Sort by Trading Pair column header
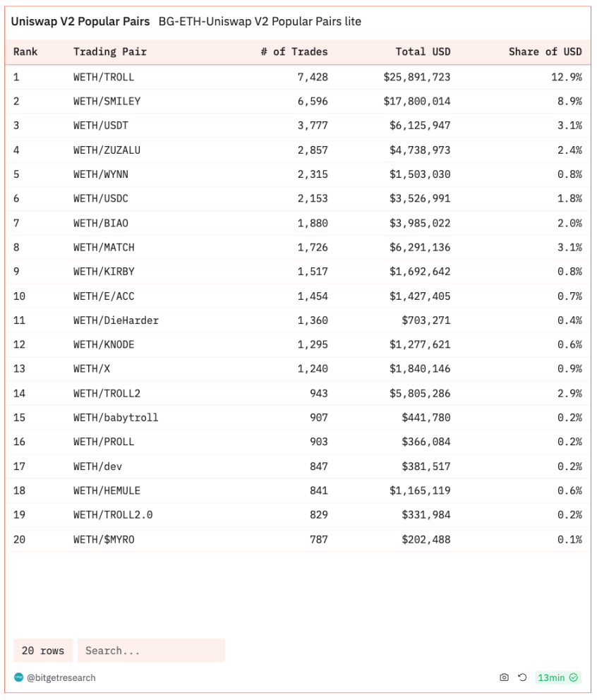Screen dimensions: 597x700 tap(110, 52)
